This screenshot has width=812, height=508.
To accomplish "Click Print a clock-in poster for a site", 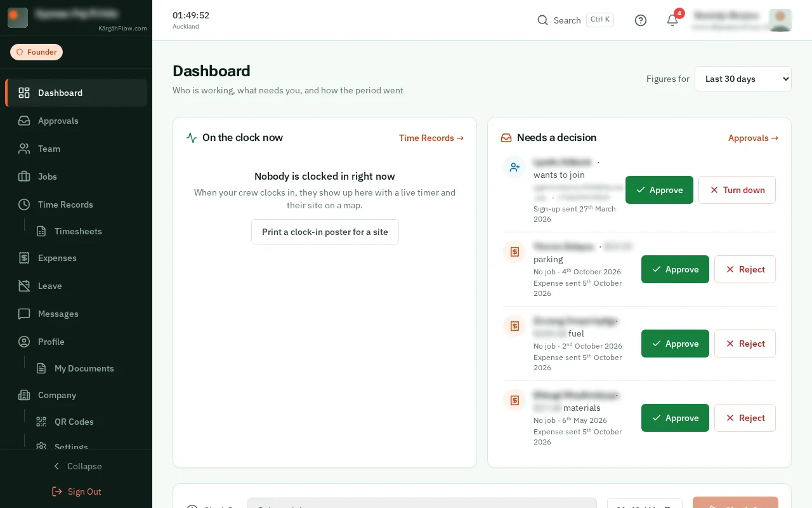I will click(325, 232).
